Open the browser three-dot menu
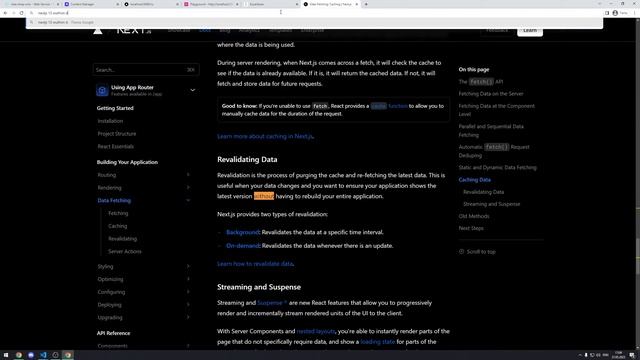Viewport: 640px width, 360px height. pos(635,13)
